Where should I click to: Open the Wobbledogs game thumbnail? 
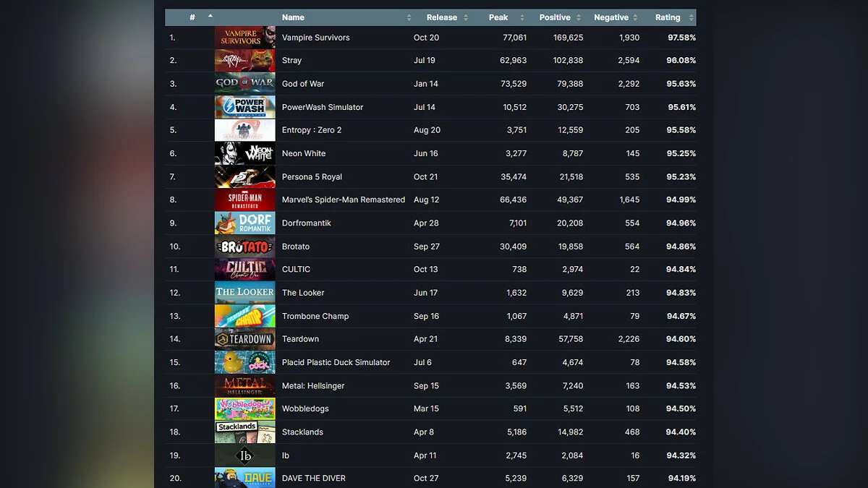(x=245, y=408)
